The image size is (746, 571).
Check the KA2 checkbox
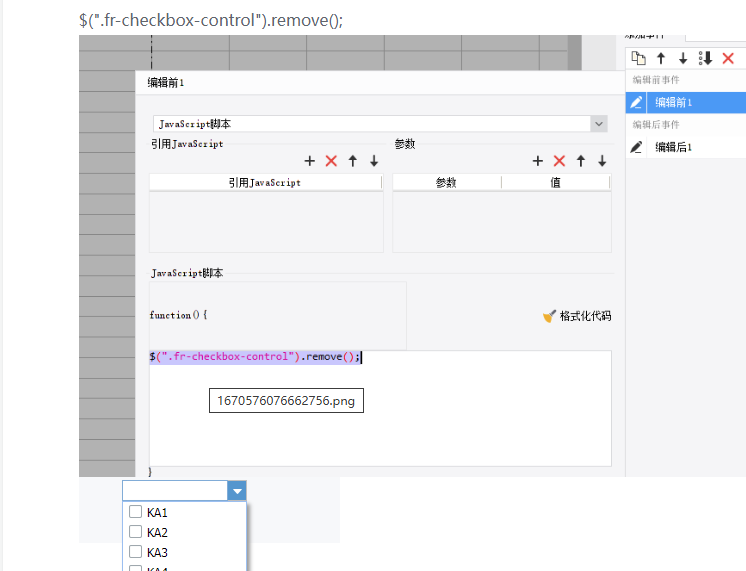point(136,532)
